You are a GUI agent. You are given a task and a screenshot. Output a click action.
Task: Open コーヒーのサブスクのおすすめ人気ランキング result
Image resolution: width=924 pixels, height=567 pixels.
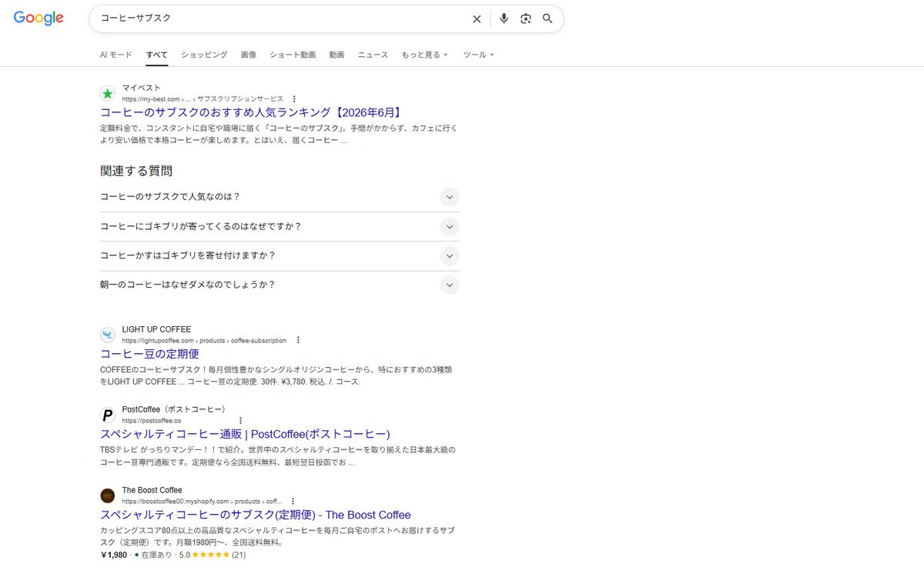click(x=252, y=112)
